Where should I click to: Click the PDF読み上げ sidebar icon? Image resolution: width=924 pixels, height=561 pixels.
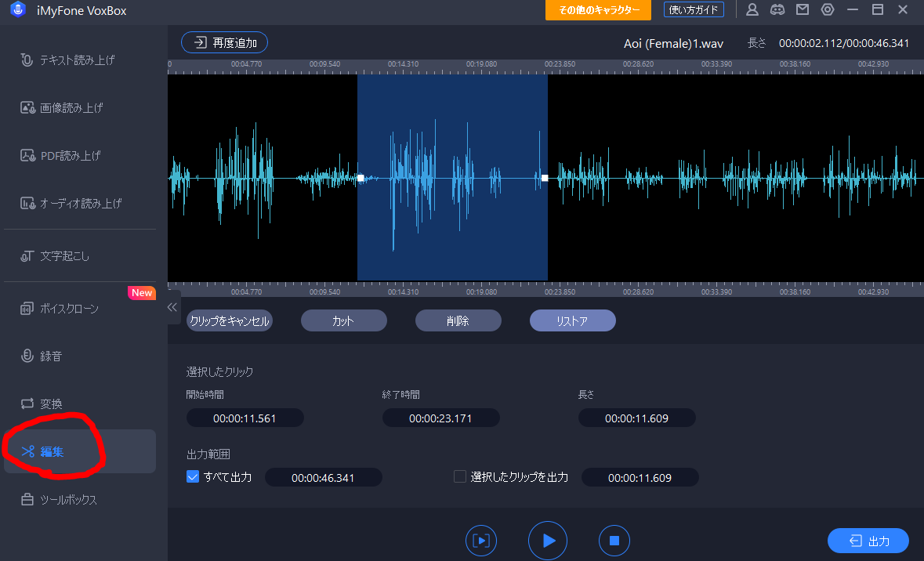coord(27,156)
